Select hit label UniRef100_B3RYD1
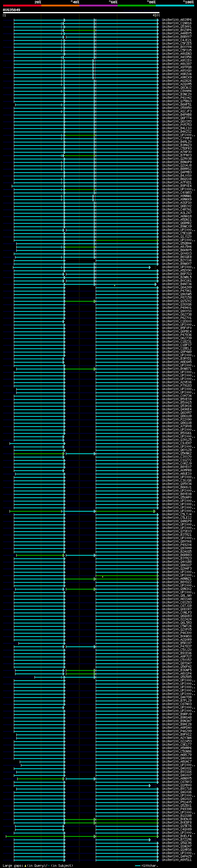 [x=177, y=358]
